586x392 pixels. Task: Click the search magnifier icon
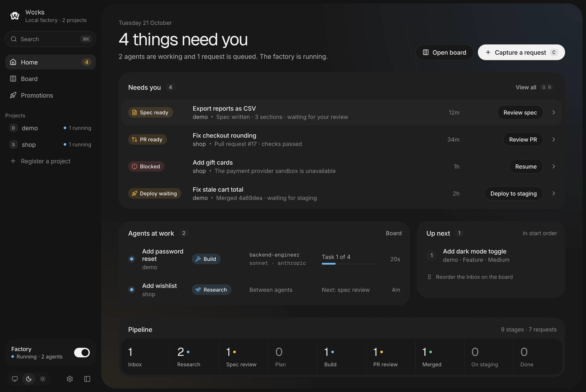point(14,39)
